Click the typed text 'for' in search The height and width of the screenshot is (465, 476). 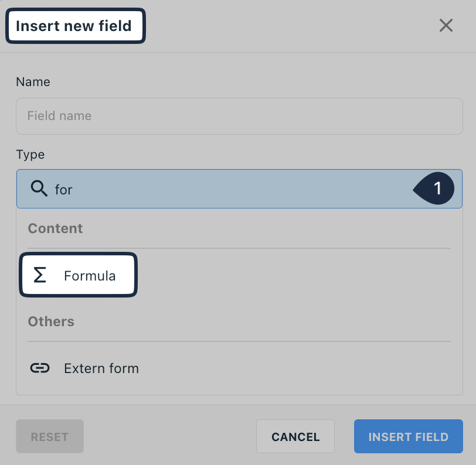63,190
